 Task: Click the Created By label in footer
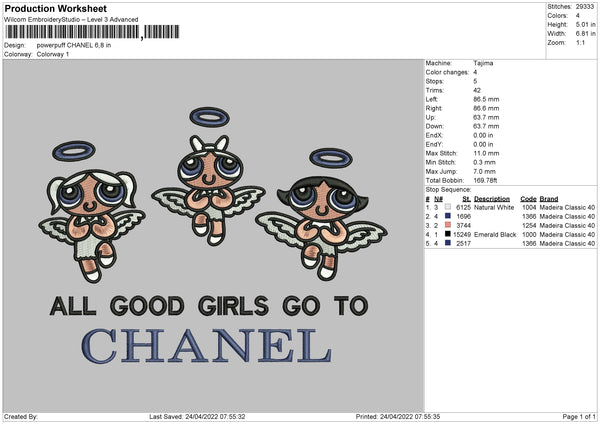point(21,416)
